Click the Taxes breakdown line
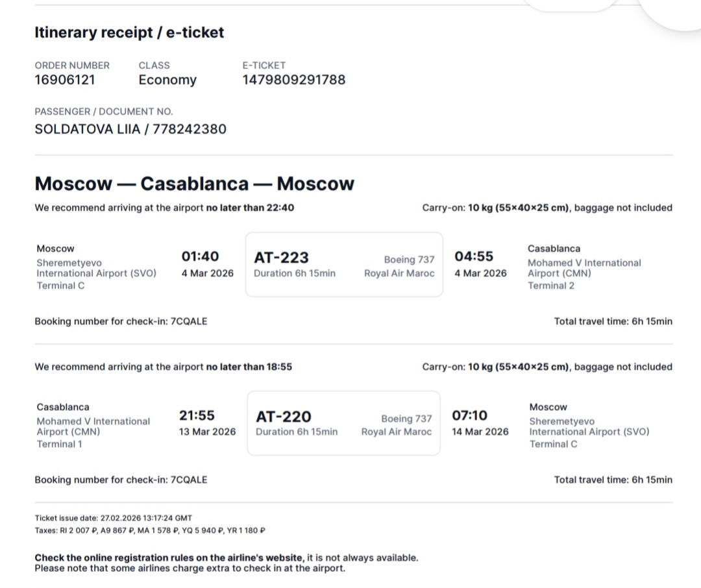Viewport: 701px width, 588px height. [x=150, y=530]
